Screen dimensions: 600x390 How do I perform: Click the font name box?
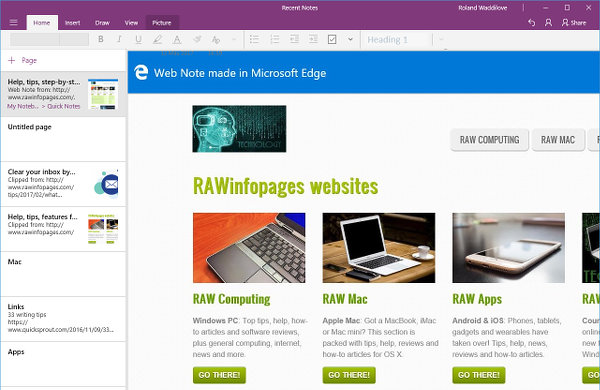35,39
